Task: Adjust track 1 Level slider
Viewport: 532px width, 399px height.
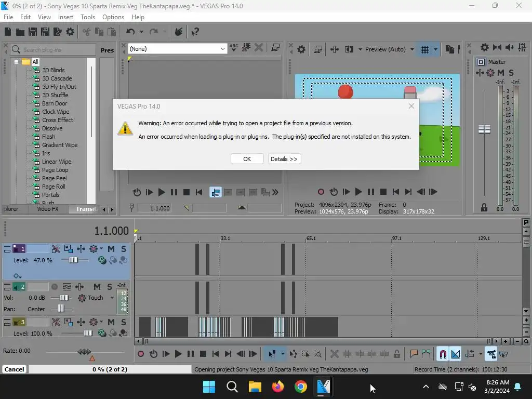Action: 73,260
